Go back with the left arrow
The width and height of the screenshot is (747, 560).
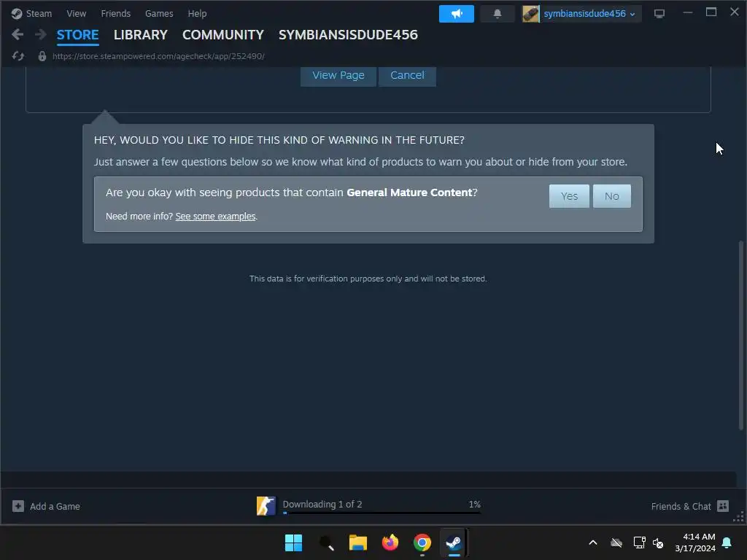point(18,34)
